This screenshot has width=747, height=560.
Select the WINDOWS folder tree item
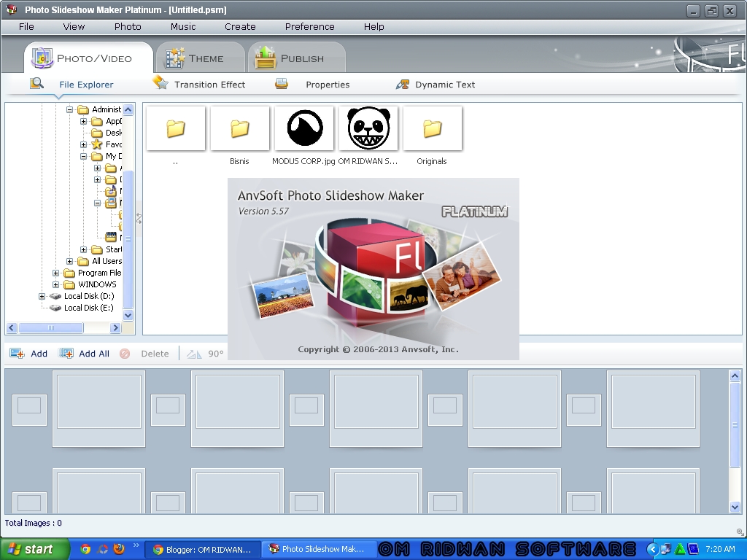click(97, 284)
